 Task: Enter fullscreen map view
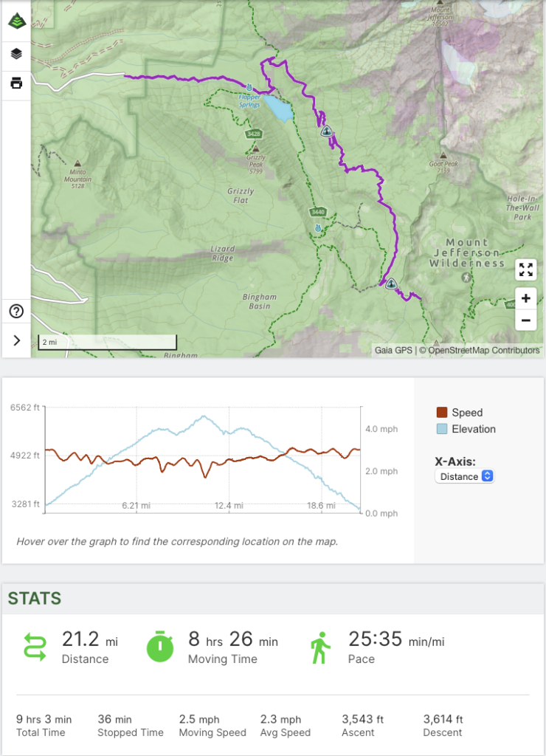pos(525,269)
